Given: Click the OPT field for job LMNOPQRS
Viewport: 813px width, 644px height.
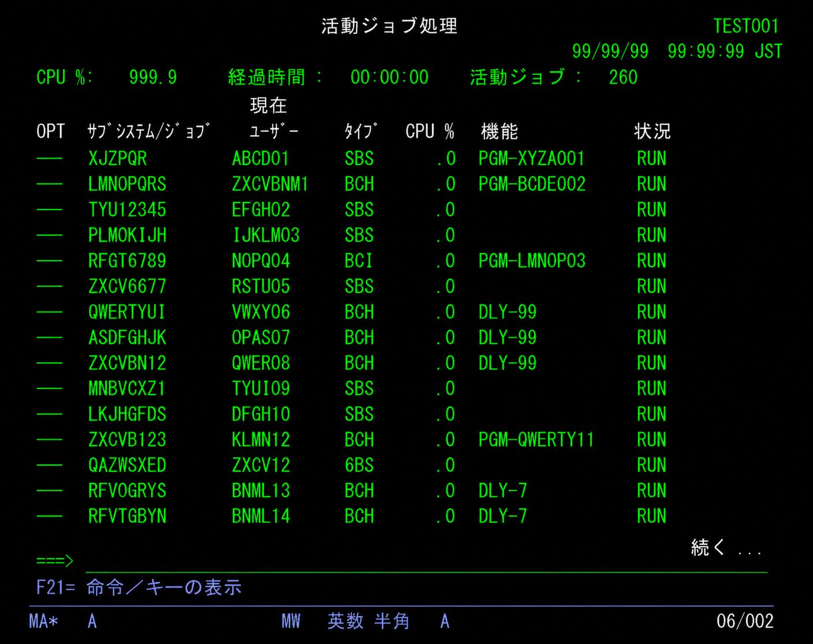Looking at the screenshot, I should pyautogui.click(x=50, y=184).
